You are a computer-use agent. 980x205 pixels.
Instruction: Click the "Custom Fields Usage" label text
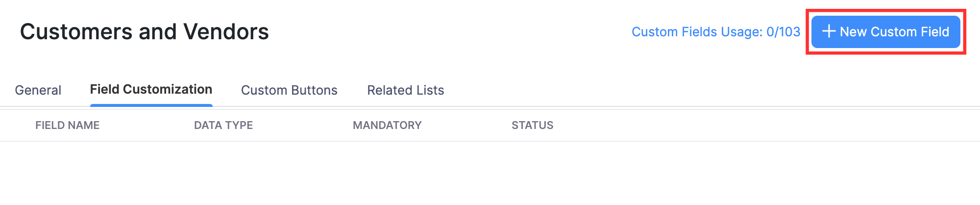[697, 32]
